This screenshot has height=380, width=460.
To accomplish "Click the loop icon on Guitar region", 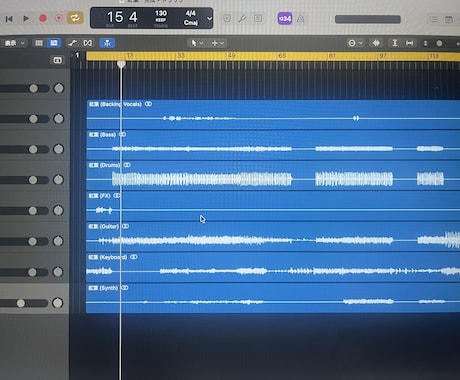I will click(125, 226).
